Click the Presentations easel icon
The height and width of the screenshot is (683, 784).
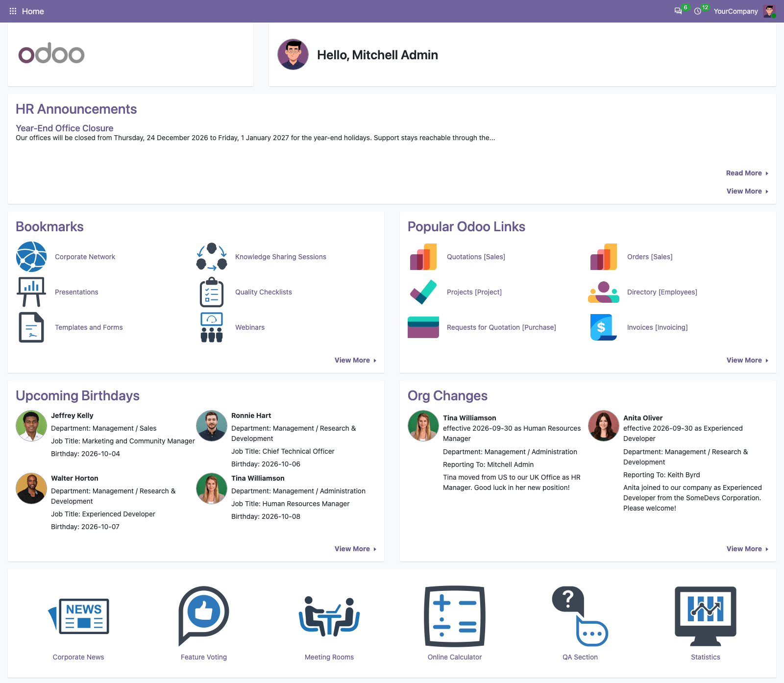pos(31,292)
